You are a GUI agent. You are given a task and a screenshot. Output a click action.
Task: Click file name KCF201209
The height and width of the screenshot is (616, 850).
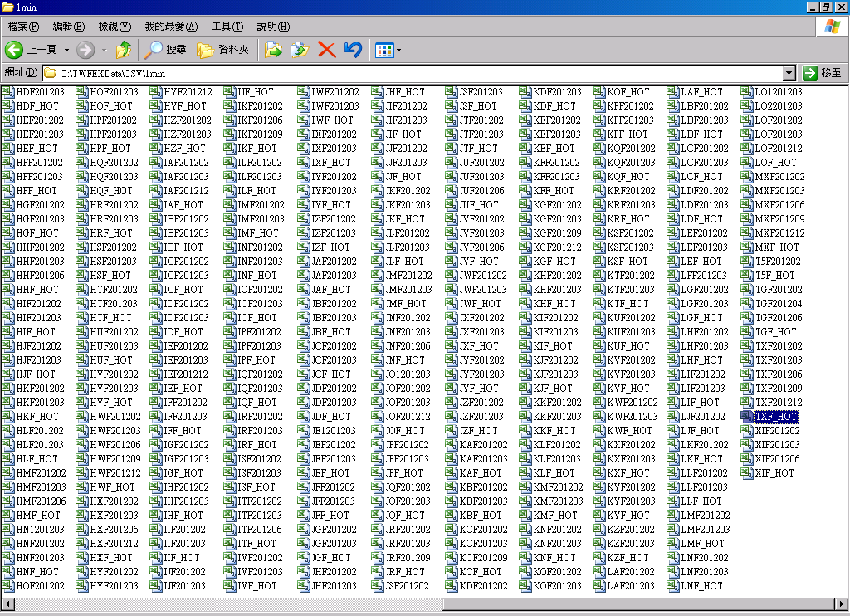tap(484, 557)
